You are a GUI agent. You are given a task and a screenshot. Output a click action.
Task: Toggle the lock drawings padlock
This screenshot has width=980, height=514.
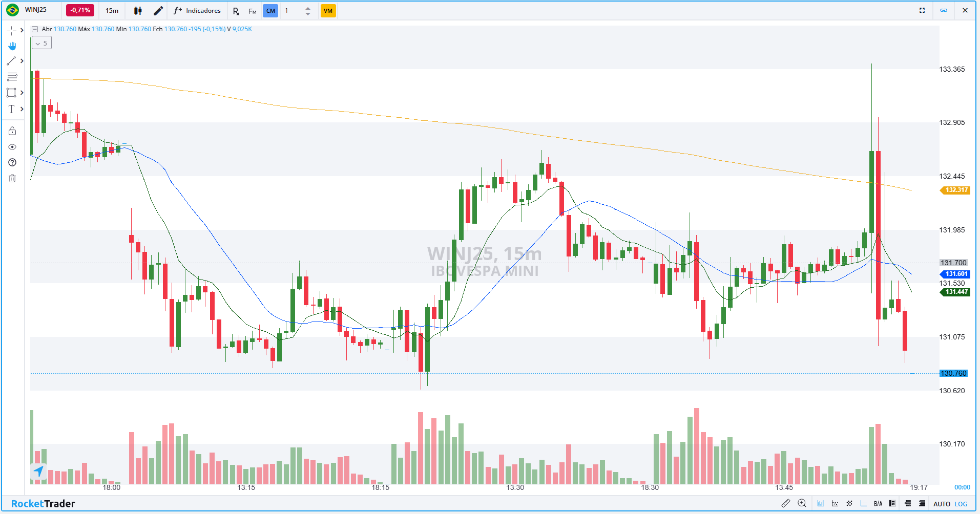pyautogui.click(x=12, y=131)
